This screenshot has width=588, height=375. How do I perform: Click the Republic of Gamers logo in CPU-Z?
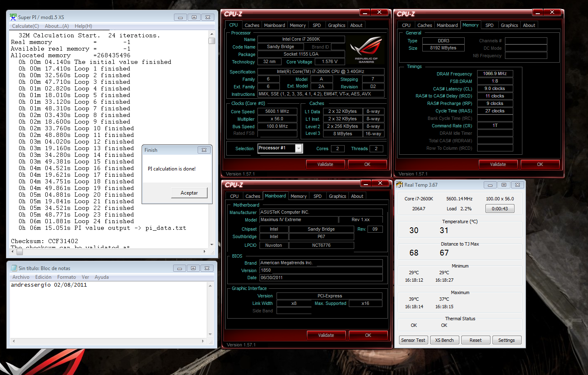click(x=366, y=49)
